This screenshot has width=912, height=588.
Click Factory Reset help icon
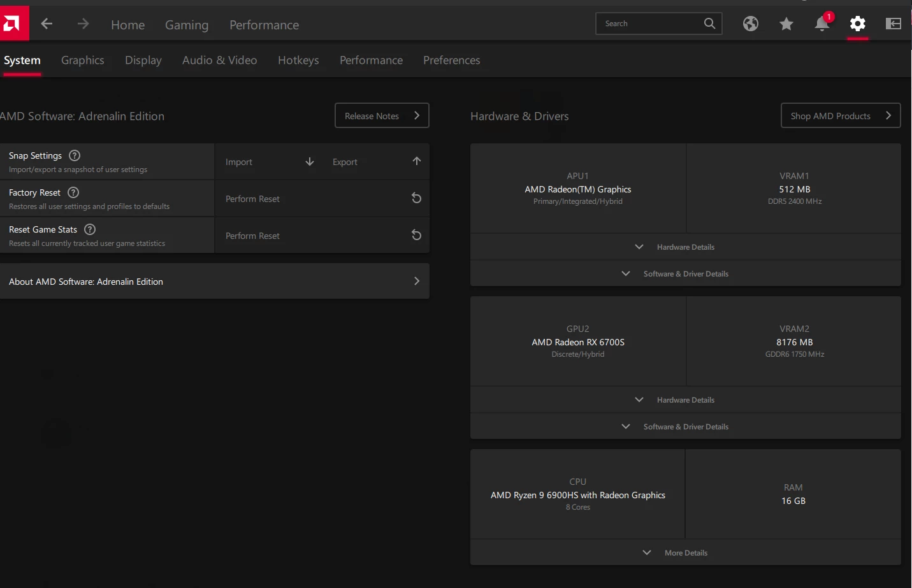pyautogui.click(x=73, y=192)
